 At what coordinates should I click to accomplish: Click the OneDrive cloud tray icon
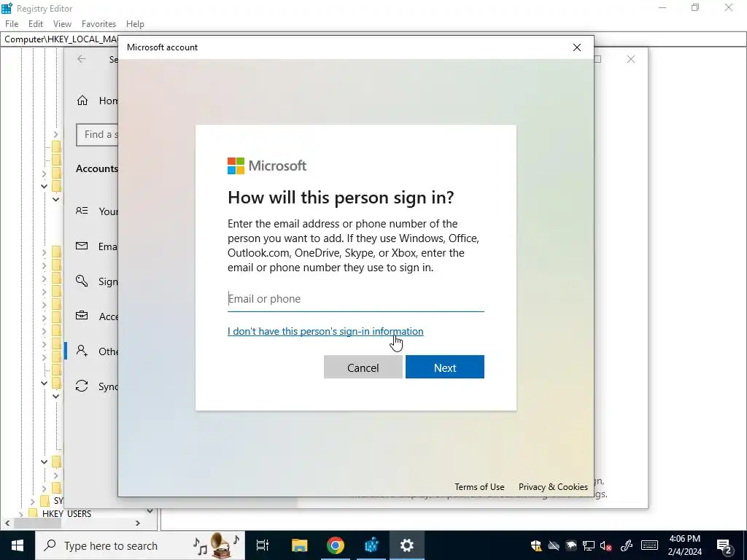click(x=554, y=545)
